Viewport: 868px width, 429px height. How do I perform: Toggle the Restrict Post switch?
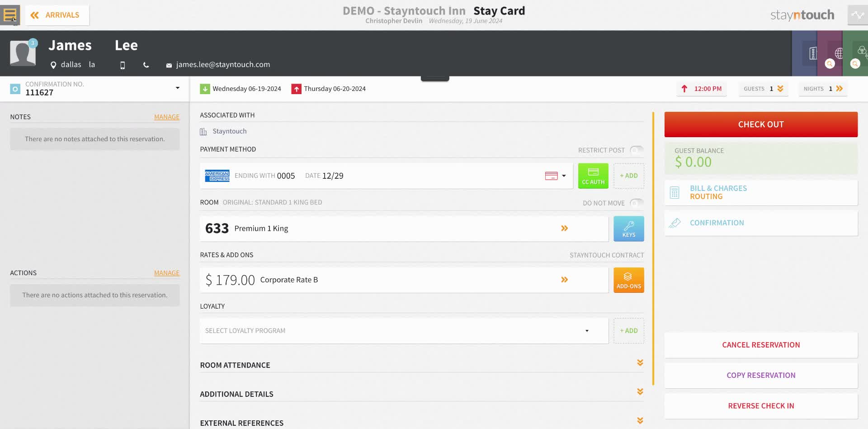tap(637, 150)
